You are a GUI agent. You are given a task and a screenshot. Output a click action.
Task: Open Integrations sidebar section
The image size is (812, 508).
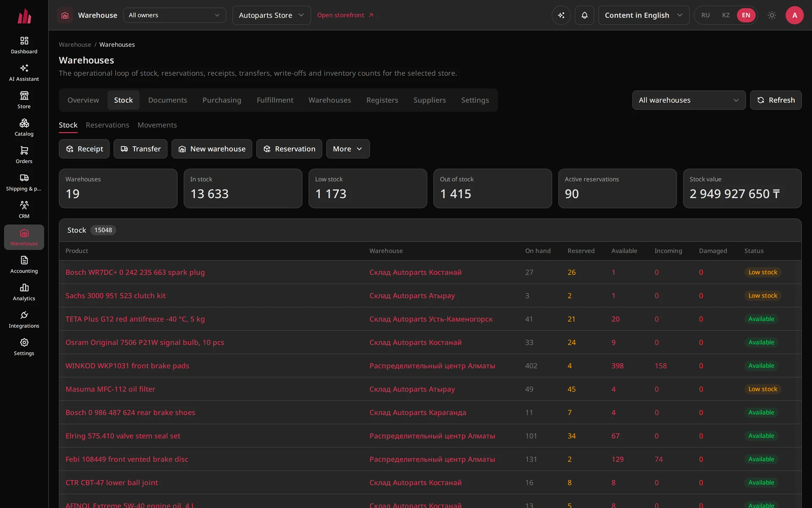coord(24,320)
